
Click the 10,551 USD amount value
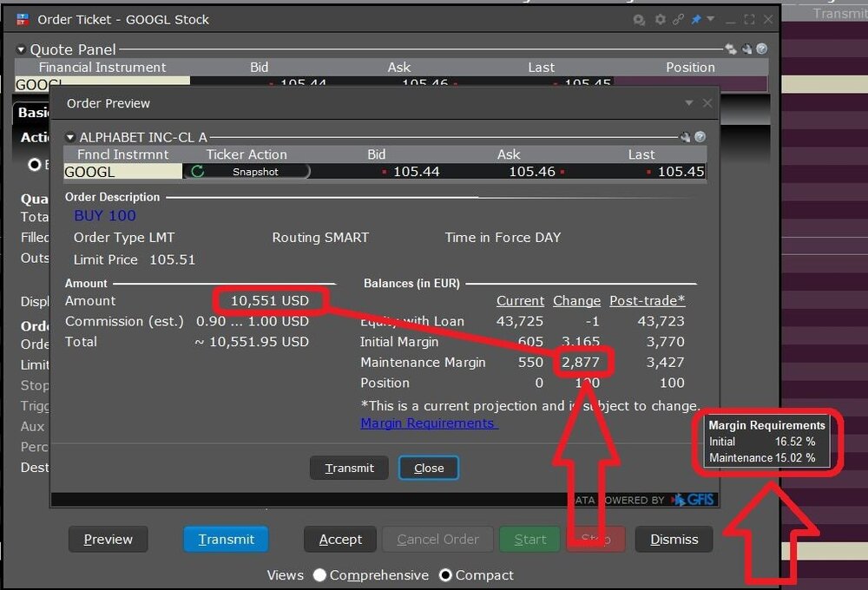[270, 300]
